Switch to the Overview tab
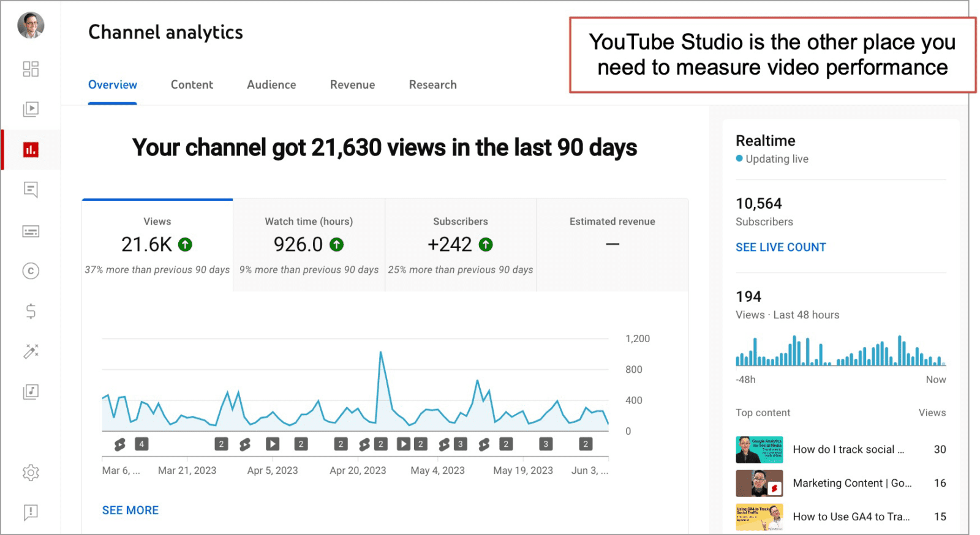The image size is (980, 535). [x=113, y=84]
